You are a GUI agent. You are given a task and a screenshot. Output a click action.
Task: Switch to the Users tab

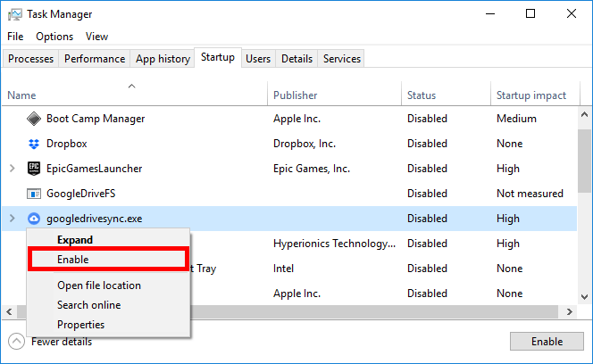[258, 59]
